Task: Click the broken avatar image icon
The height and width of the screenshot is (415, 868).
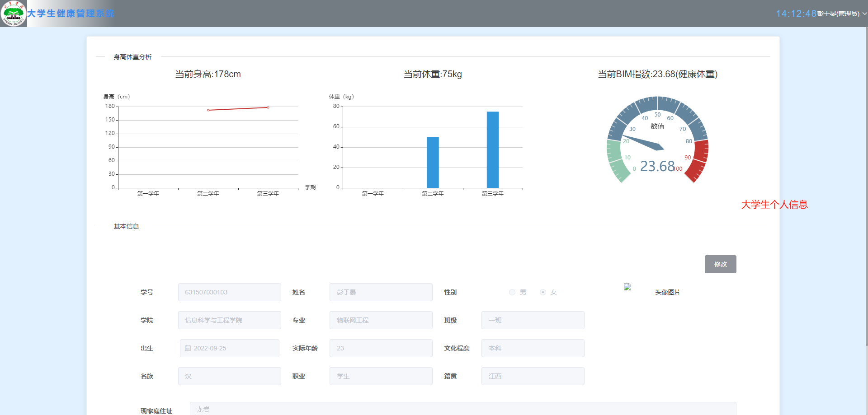Action: click(627, 287)
